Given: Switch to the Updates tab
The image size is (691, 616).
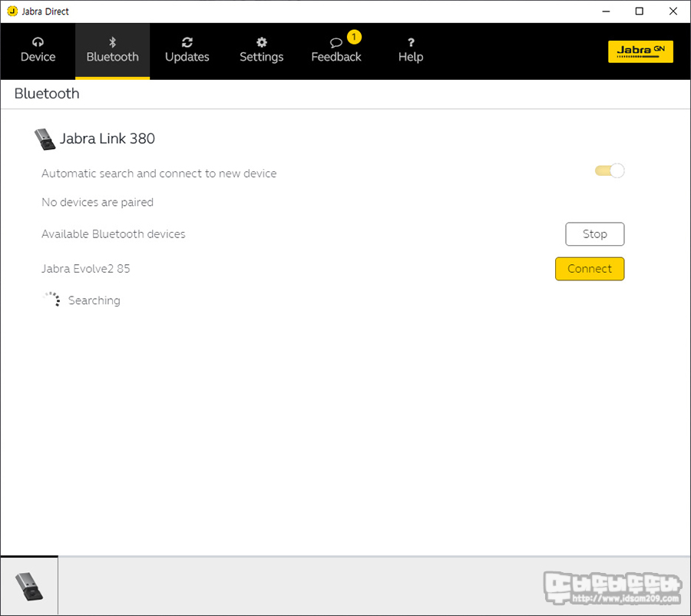Looking at the screenshot, I should click(187, 51).
